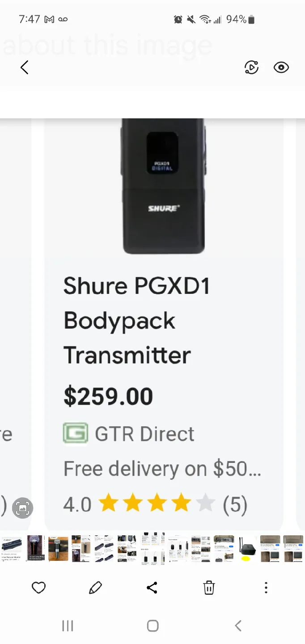305x644 pixels.
Task: Select the first thumbnail in the filmstrip
Action: (x=12, y=549)
